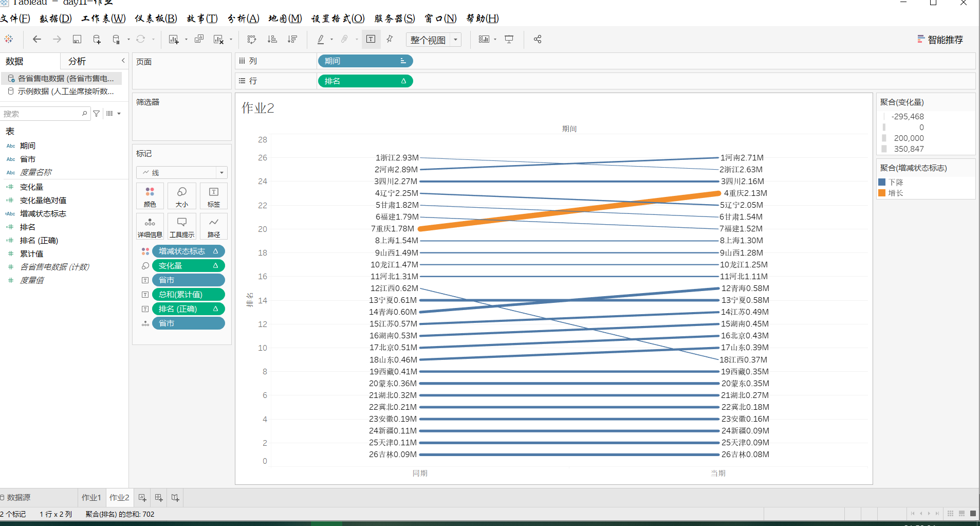
Task: Click the filter fields funnel icon
Action: pos(97,114)
